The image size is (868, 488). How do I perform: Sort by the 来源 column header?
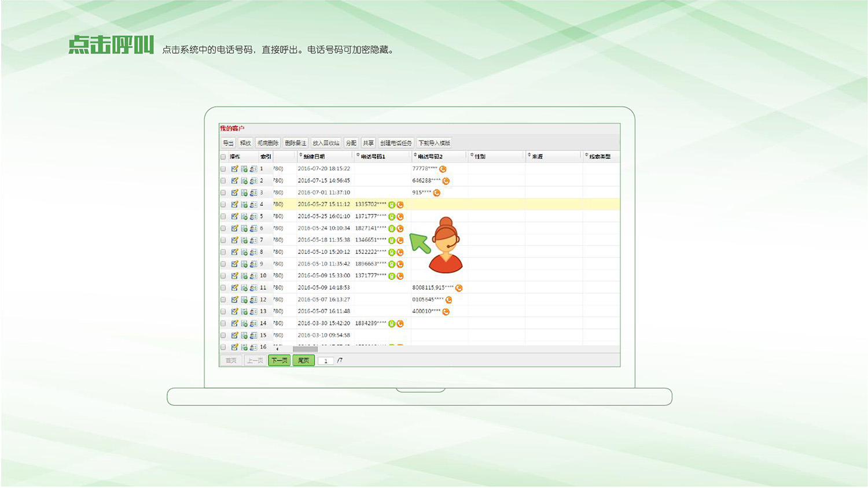point(537,157)
